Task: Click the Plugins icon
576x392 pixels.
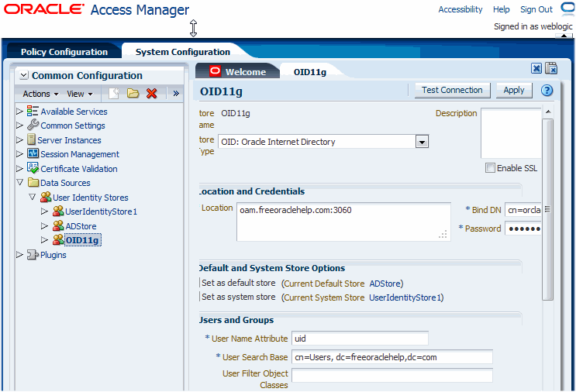Action: coord(33,255)
